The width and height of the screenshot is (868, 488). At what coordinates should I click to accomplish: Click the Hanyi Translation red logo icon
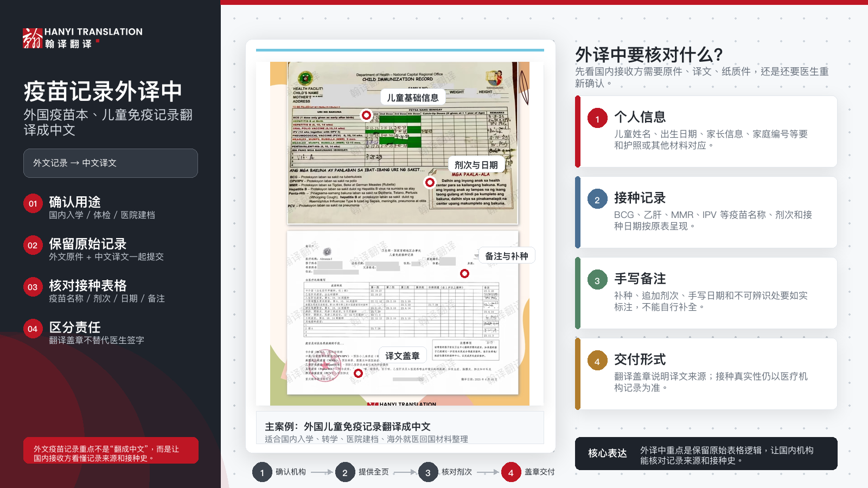pos(33,38)
